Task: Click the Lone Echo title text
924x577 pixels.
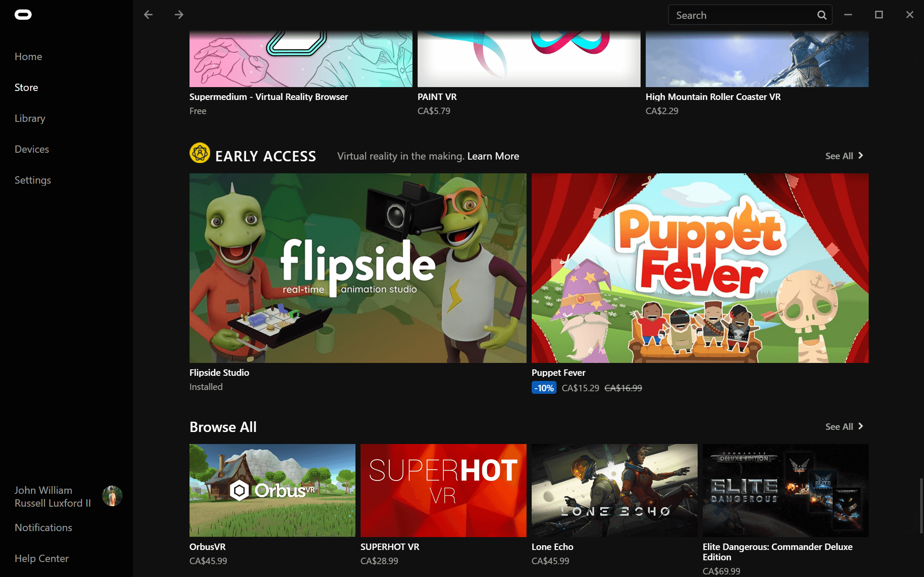Action: pos(552,547)
